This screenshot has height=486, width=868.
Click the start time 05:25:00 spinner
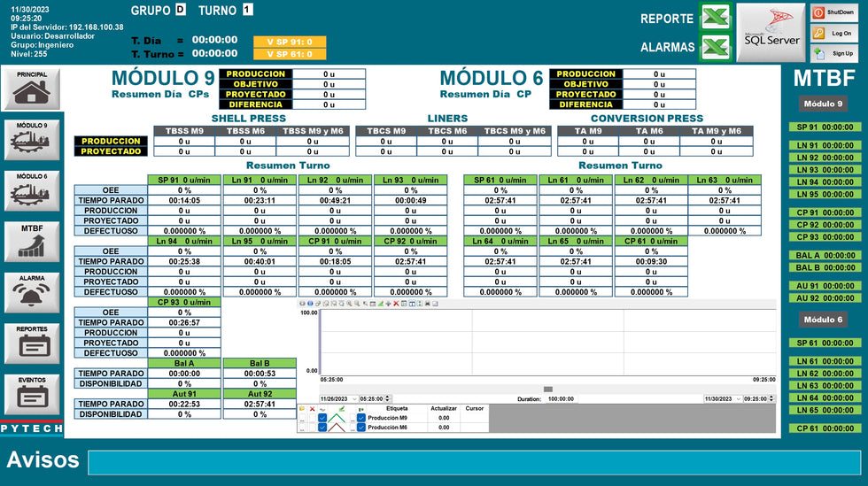click(387, 399)
